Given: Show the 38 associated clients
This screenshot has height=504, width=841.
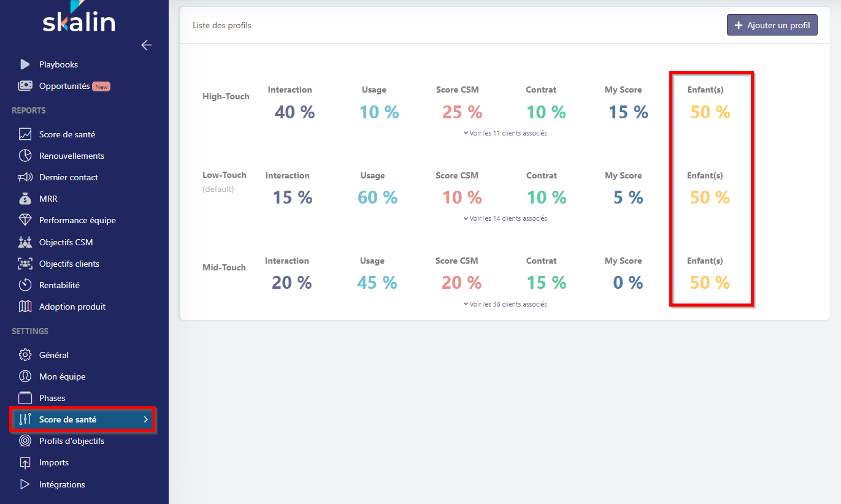Looking at the screenshot, I should tap(505, 304).
